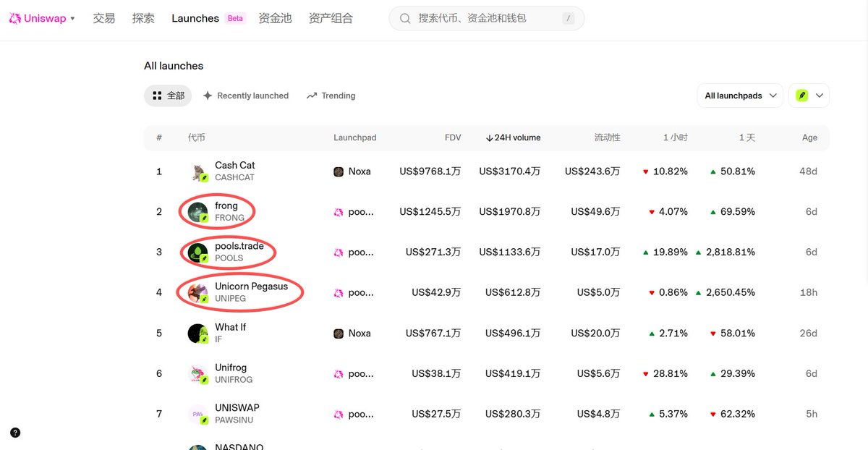Sort by 1 小时 column header
Screen dimensions: 868x450
(675, 137)
